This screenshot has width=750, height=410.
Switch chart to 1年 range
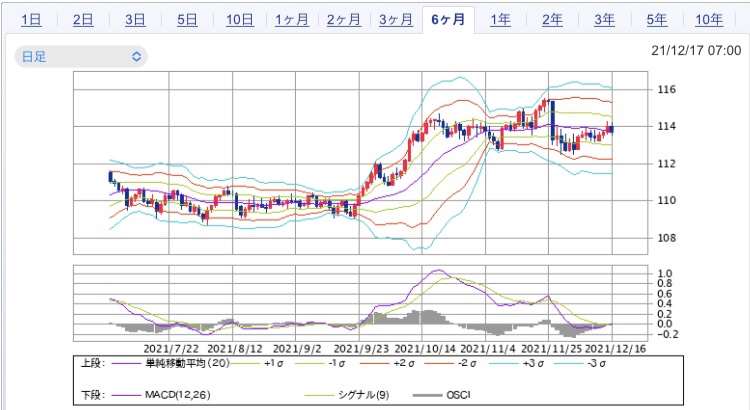point(500,20)
